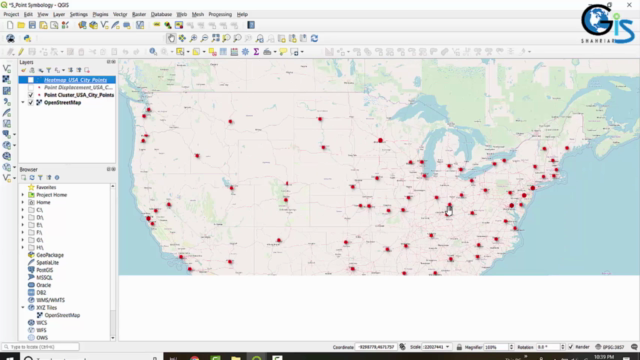Click the Pan Map to Selection tool
The height and width of the screenshot is (360, 640).
(x=182, y=38)
